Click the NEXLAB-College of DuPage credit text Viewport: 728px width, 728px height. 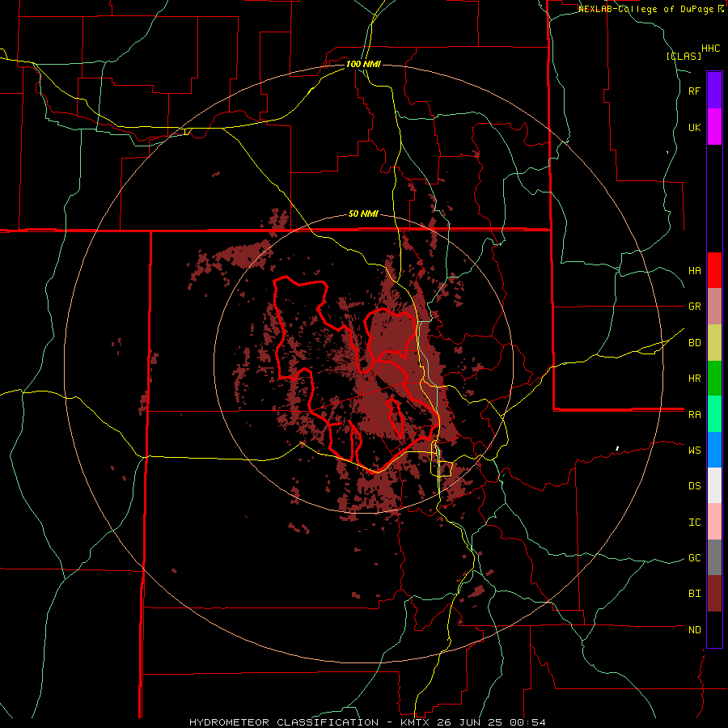651,9
